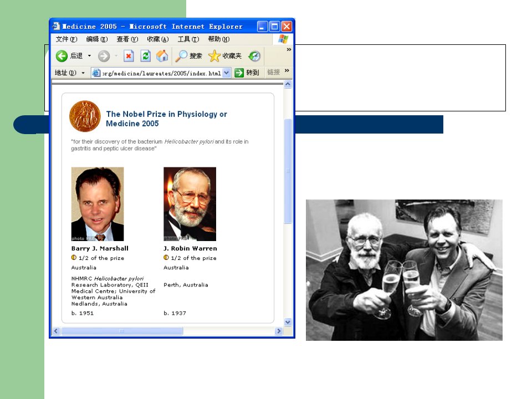Click the Barry J. Marshall name link
The height and width of the screenshot is (399, 532).
point(100,248)
